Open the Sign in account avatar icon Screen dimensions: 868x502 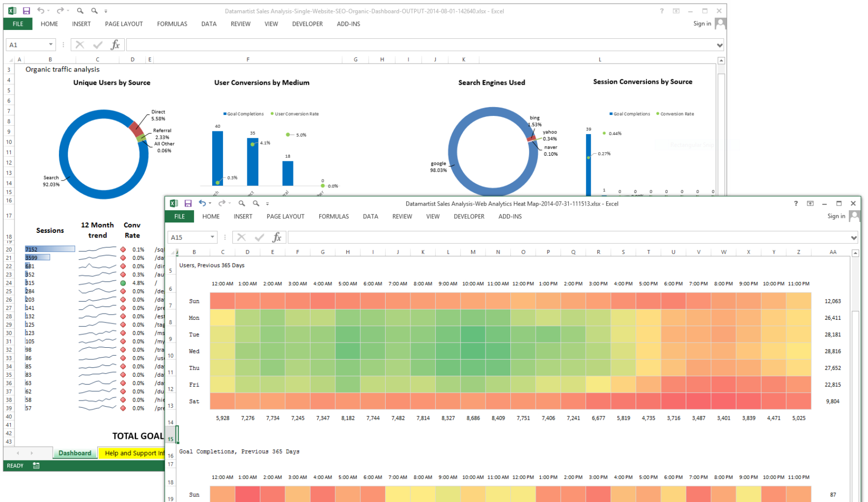pos(854,216)
